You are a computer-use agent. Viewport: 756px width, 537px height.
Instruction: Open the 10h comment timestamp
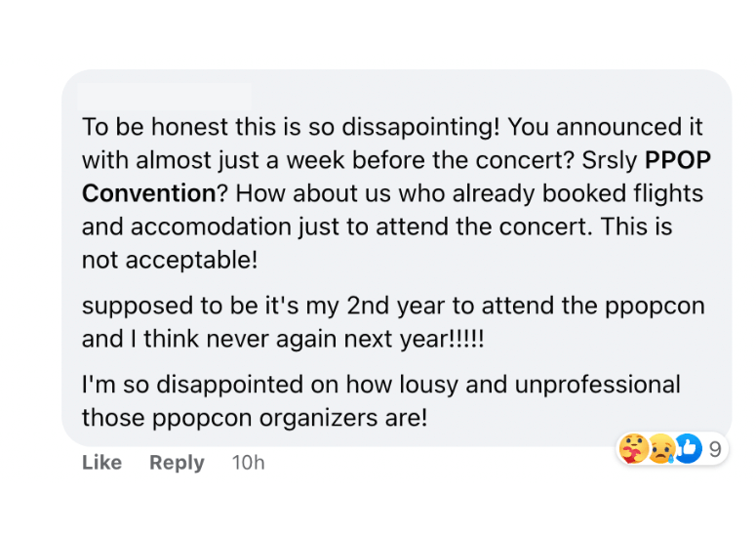pyautogui.click(x=248, y=463)
